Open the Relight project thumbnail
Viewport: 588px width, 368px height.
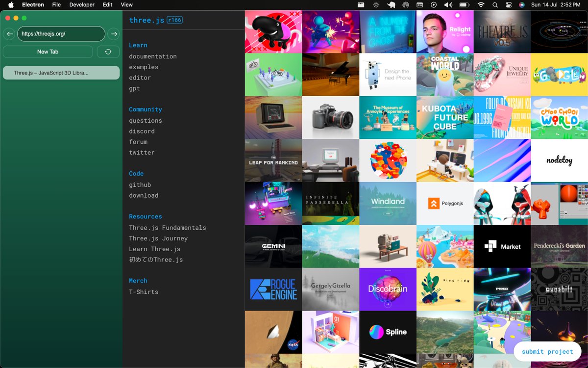445,31
